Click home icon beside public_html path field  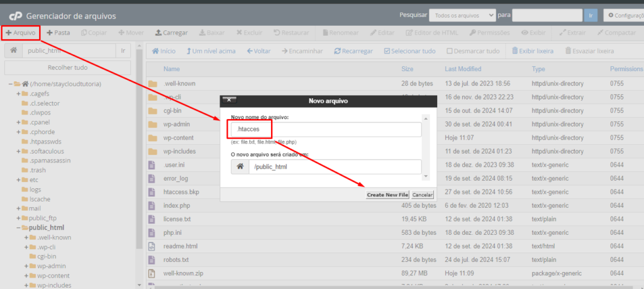[x=14, y=50]
